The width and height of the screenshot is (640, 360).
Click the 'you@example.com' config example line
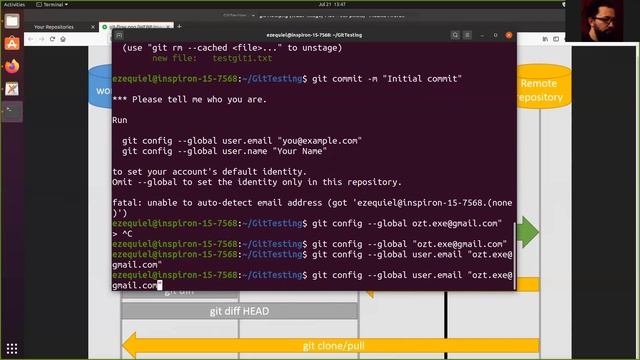[x=242, y=141]
